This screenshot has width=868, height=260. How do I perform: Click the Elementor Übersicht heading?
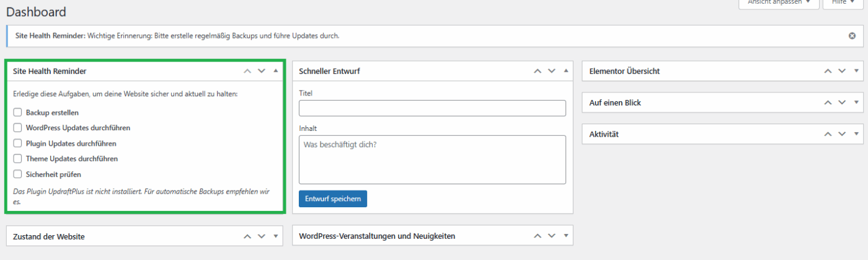click(x=624, y=71)
